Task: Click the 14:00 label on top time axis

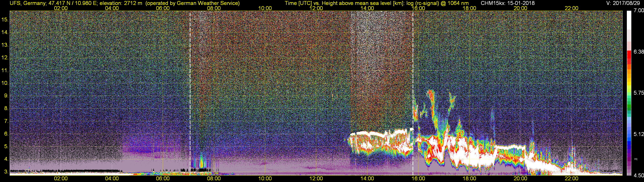Action: point(367,8)
